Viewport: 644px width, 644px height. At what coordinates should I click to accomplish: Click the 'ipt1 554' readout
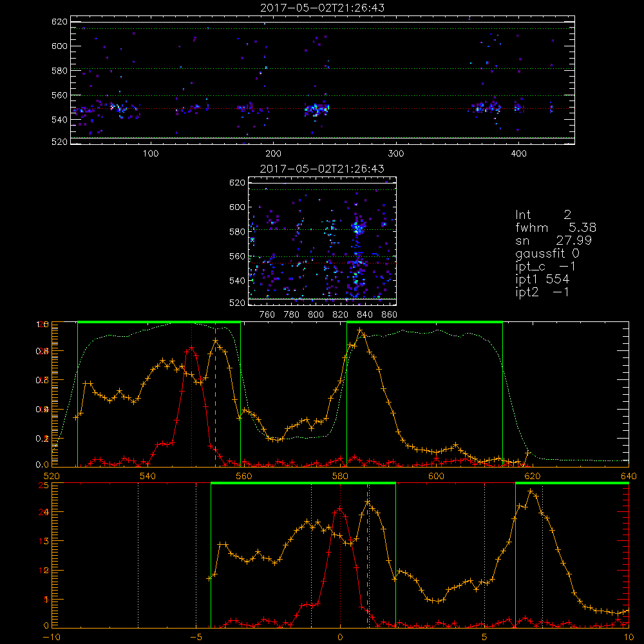pyautogui.click(x=542, y=279)
